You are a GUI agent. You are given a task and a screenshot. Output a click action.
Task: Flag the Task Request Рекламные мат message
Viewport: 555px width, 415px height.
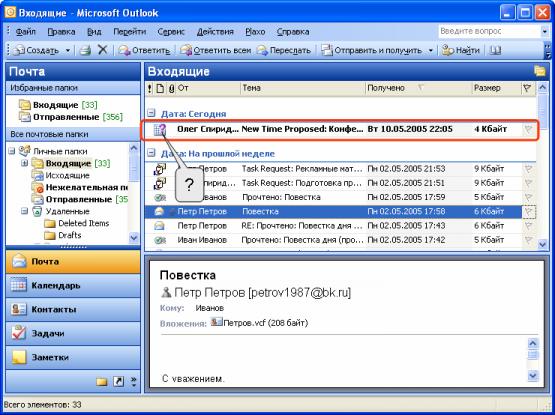click(x=528, y=169)
